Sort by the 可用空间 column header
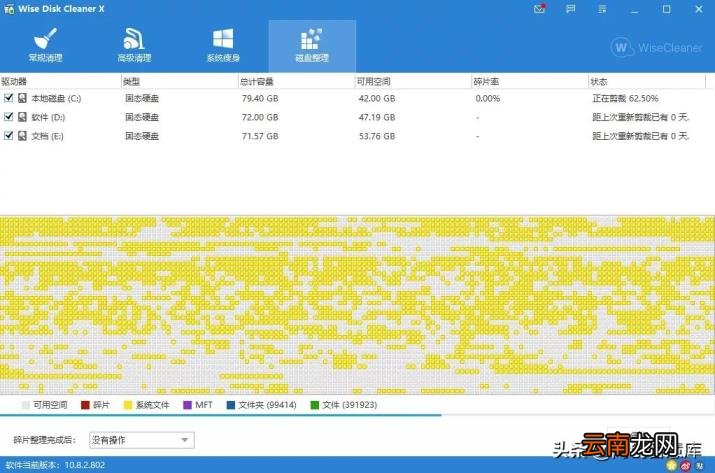This screenshot has width=715, height=473. pyautogui.click(x=413, y=82)
